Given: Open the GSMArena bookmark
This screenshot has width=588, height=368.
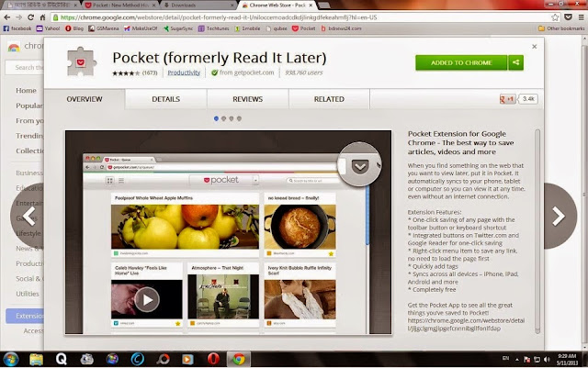Looking at the screenshot, I should tap(104, 28).
